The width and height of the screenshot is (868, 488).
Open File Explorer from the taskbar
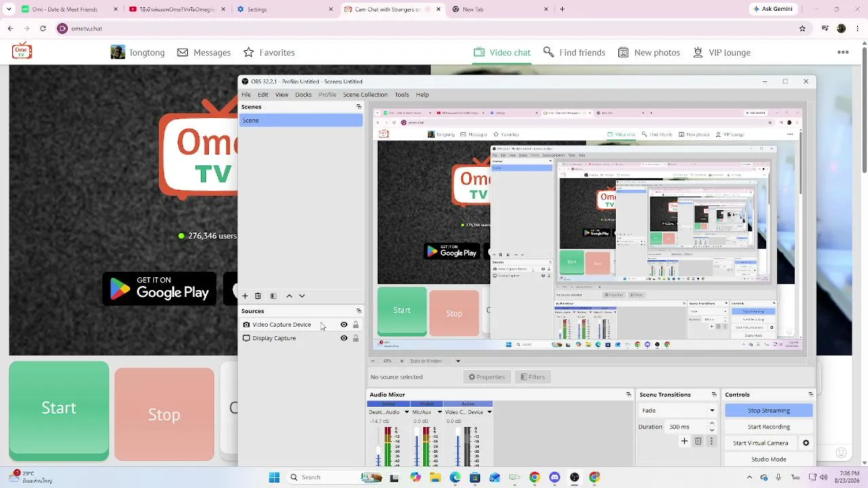coord(435,477)
